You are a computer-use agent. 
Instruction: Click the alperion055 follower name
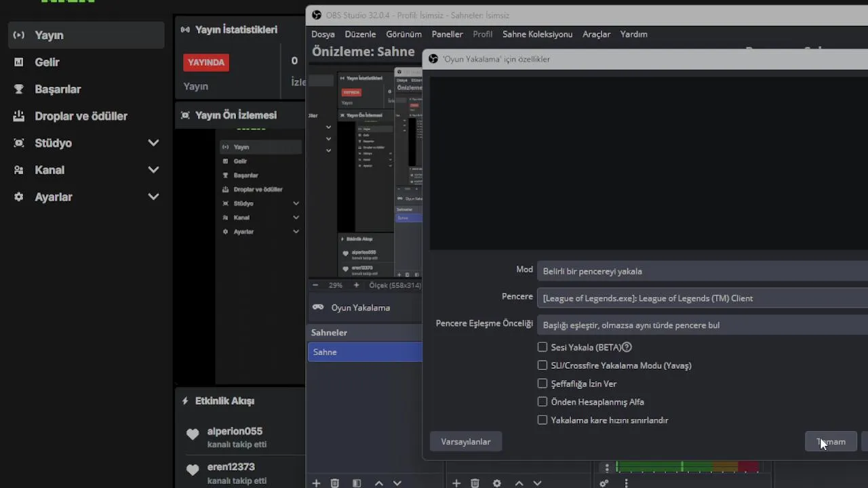pyautogui.click(x=235, y=431)
